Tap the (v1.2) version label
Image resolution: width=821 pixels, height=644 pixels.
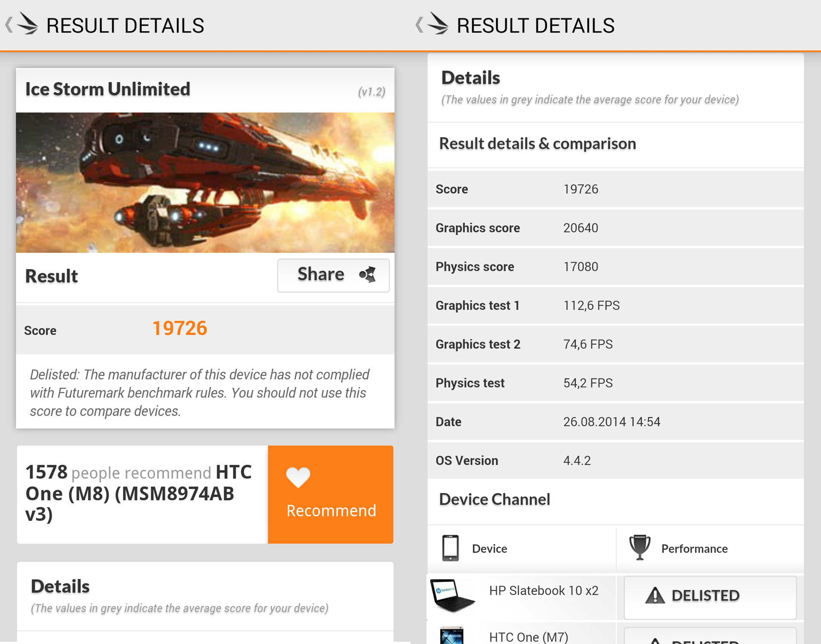point(372,92)
